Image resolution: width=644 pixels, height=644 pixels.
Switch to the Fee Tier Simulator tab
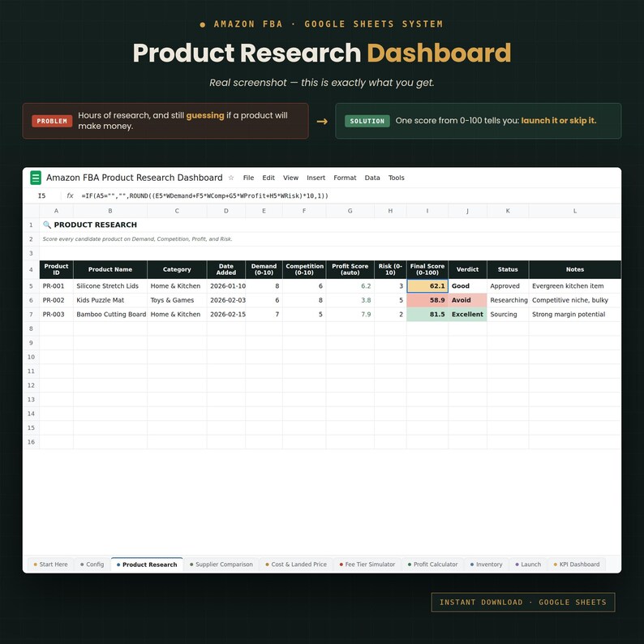coord(367,565)
